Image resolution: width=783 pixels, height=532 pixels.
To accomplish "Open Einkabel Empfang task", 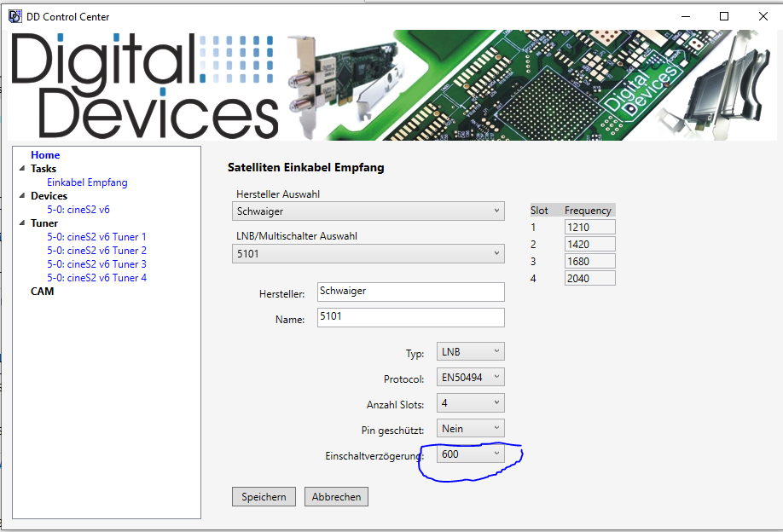I will pos(87,182).
